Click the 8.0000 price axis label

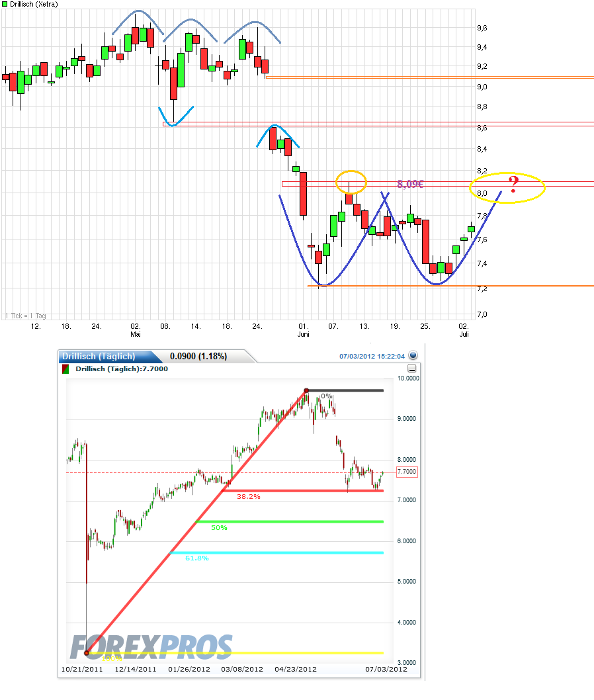[407, 459]
